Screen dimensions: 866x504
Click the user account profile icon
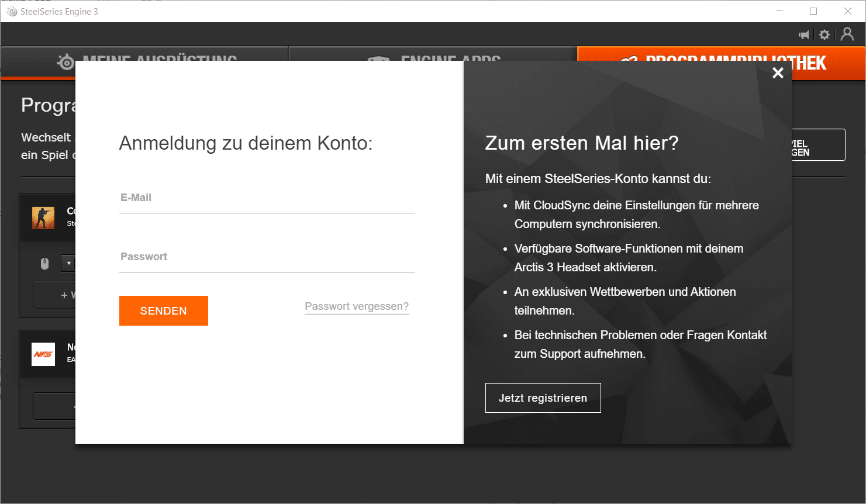point(847,34)
